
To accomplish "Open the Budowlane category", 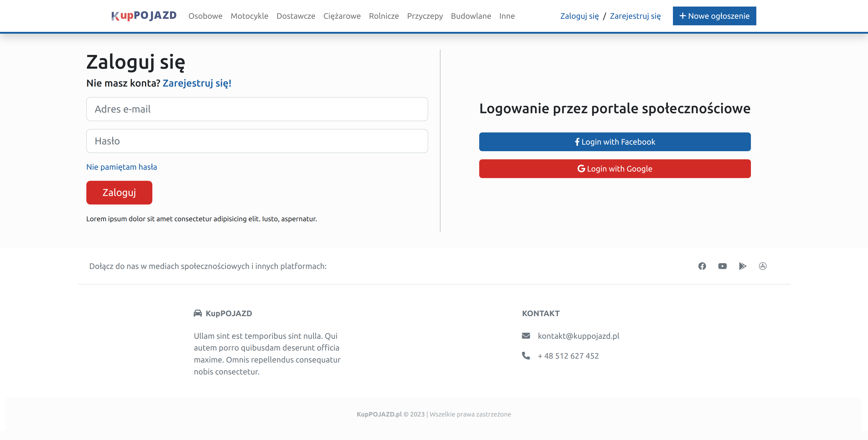I will [x=471, y=16].
